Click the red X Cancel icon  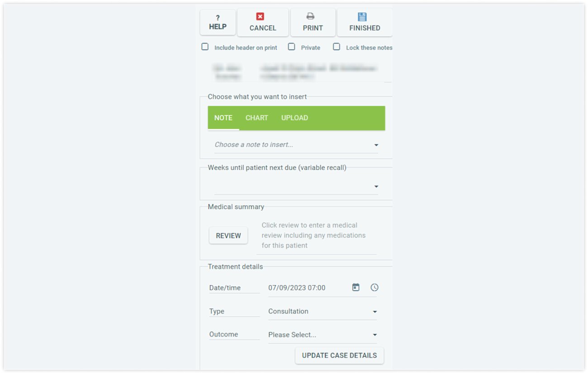point(260,16)
